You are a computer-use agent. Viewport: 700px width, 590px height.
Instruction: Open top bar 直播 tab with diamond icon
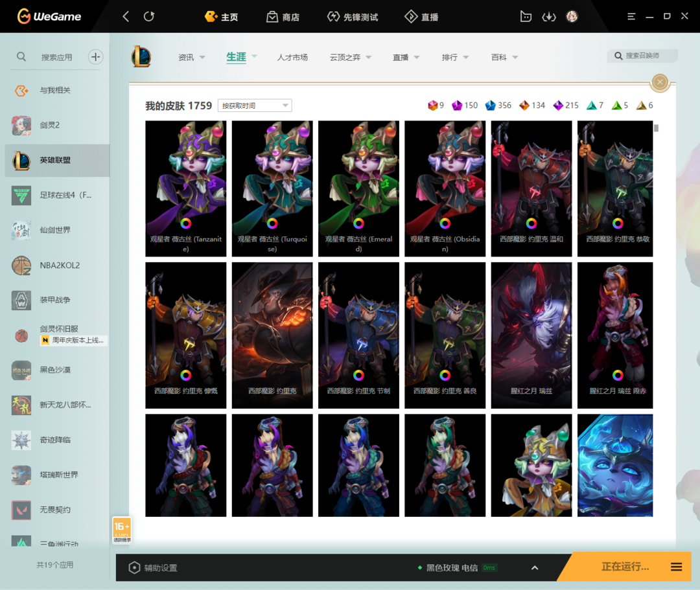pyautogui.click(x=421, y=17)
